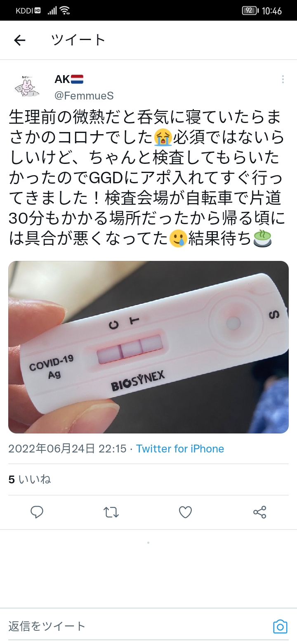Open the Twitter for iPhone link

(180, 449)
